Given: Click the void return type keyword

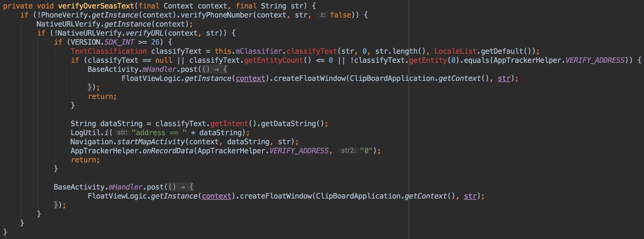Looking at the screenshot, I should point(45,6).
